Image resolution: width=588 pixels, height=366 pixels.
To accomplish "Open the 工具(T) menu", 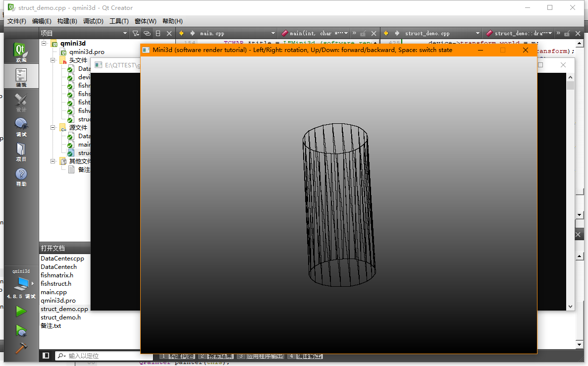I will [119, 21].
